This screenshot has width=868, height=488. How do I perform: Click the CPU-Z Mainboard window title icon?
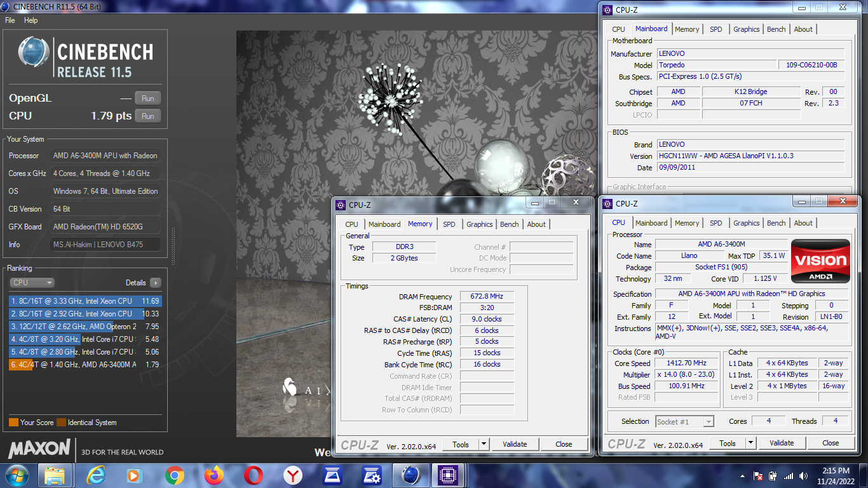(x=607, y=10)
